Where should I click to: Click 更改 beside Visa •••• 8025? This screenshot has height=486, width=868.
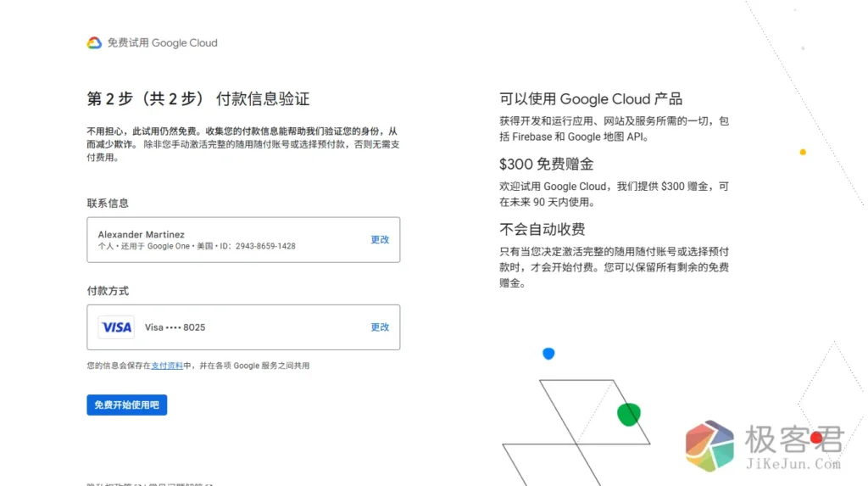coord(380,327)
